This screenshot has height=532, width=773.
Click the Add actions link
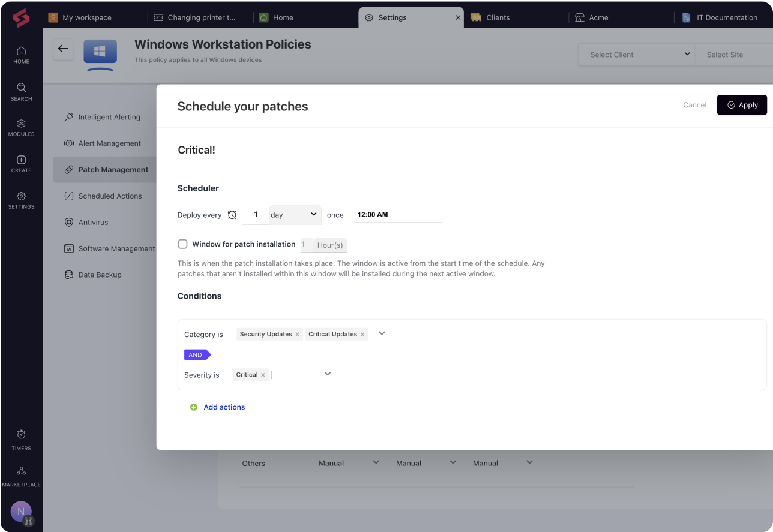(224, 407)
